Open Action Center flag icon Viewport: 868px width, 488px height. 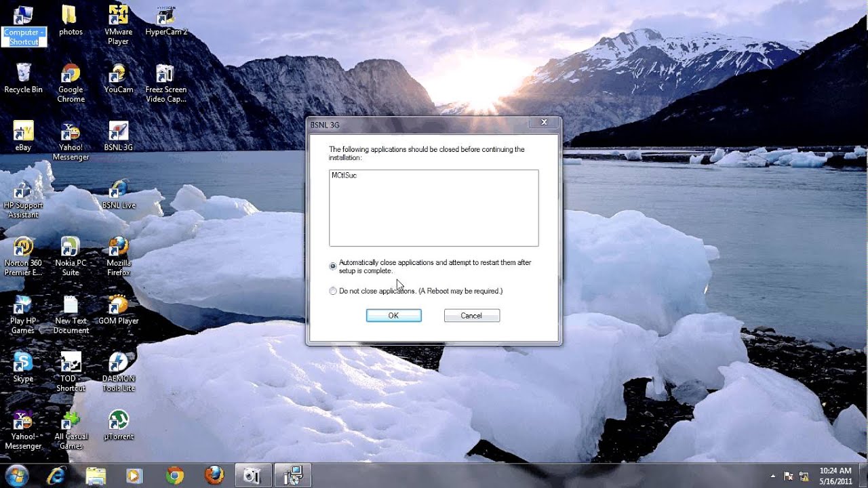(x=789, y=476)
